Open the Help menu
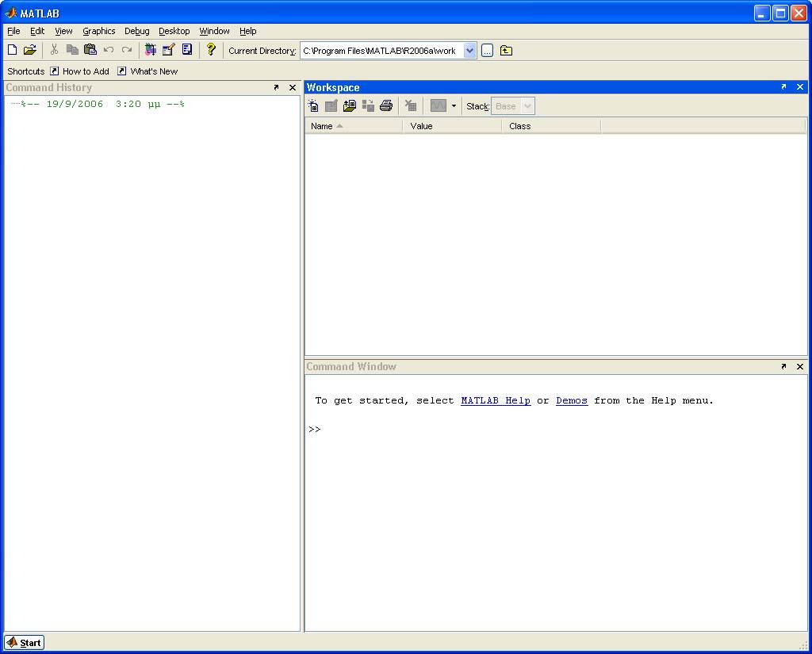 [248, 31]
